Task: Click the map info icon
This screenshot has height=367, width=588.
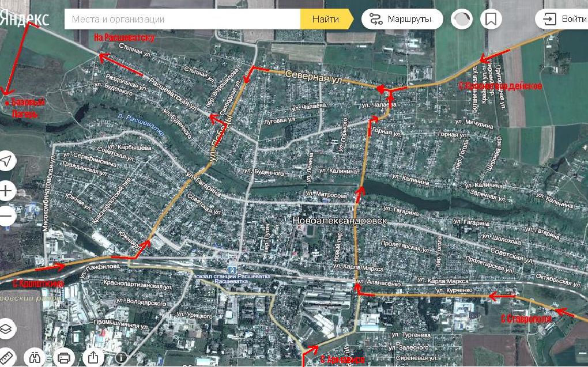Action: pyautogui.click(x=121, y=357)
